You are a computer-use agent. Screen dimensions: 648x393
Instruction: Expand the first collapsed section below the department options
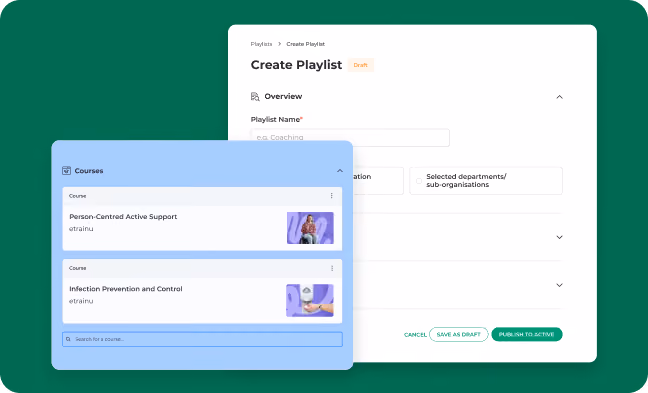(x=559, y=237)
